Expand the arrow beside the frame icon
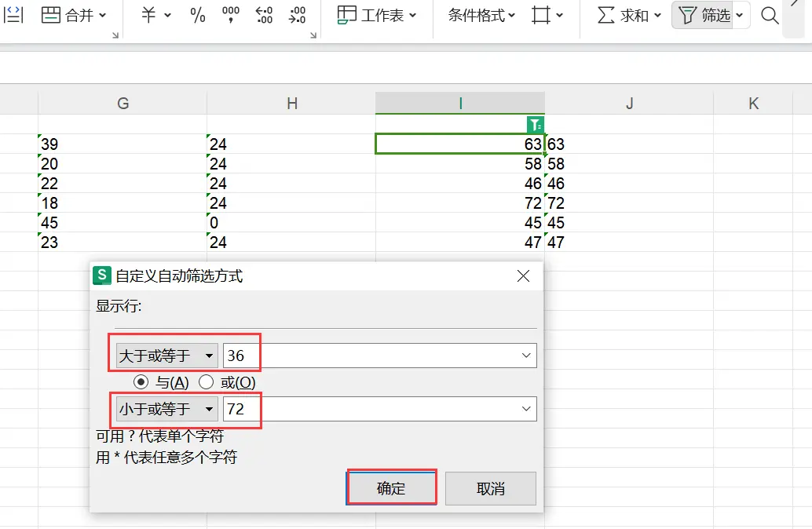This screenshot has height=529, width=812. click(560, 16)
